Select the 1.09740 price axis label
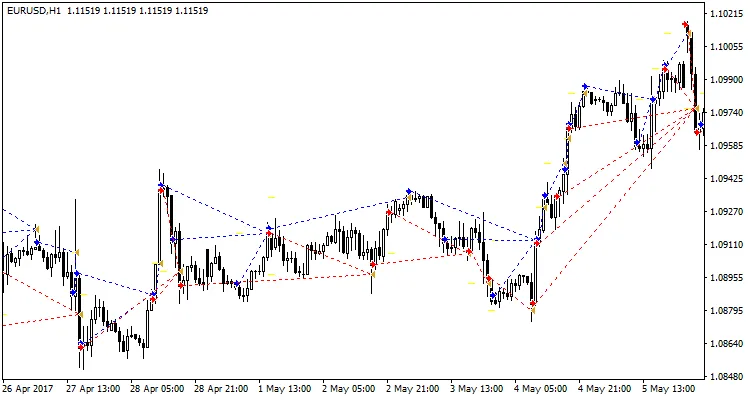 point(725,113)
